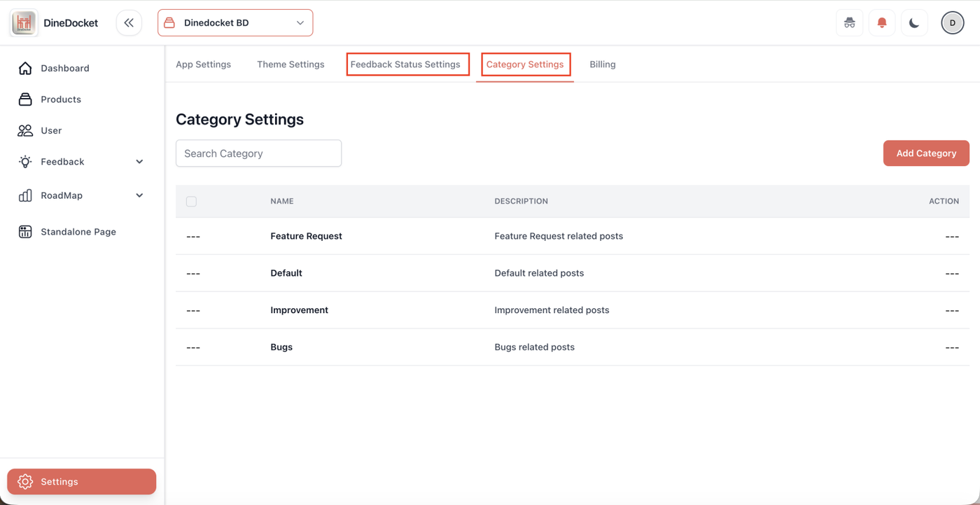Image resolution: width=980 pixels, height=505 pixels.
Task: Open the Dinedocket BD product dropdown
Action: (235, 23)
